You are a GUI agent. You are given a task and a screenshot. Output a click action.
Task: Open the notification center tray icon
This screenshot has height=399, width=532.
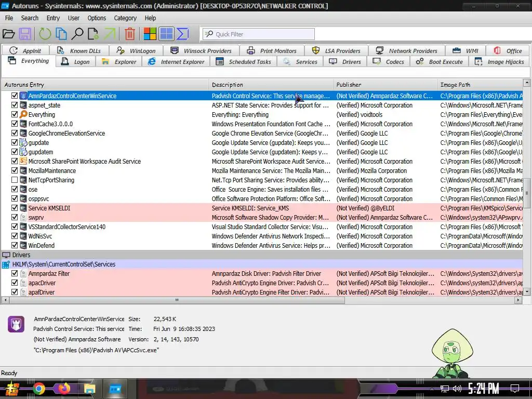[515, 389]
